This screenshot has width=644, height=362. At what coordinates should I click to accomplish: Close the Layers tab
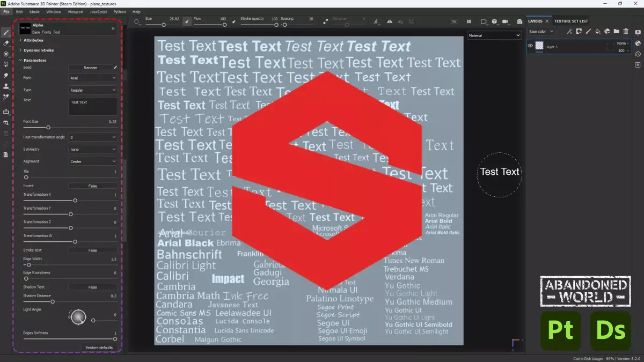[x=547, y=21]
